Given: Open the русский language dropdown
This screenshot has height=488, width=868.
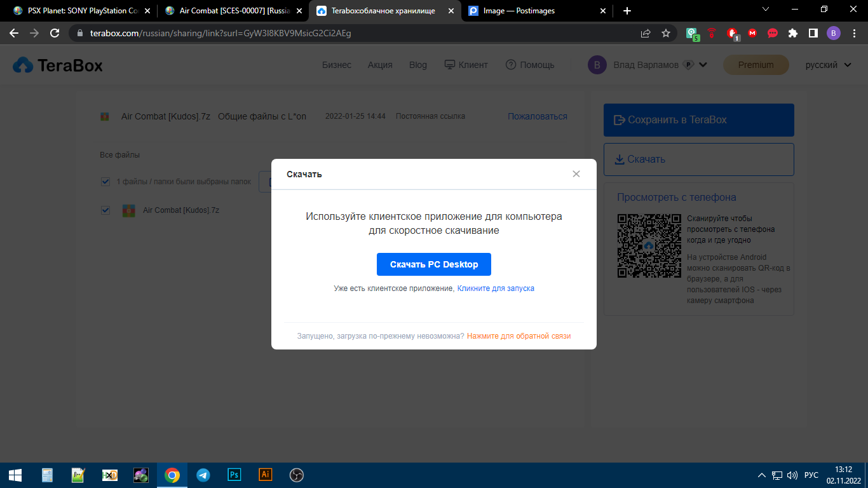Looking at the screenshot, I should pyautogui.click(x=829, y=65).
